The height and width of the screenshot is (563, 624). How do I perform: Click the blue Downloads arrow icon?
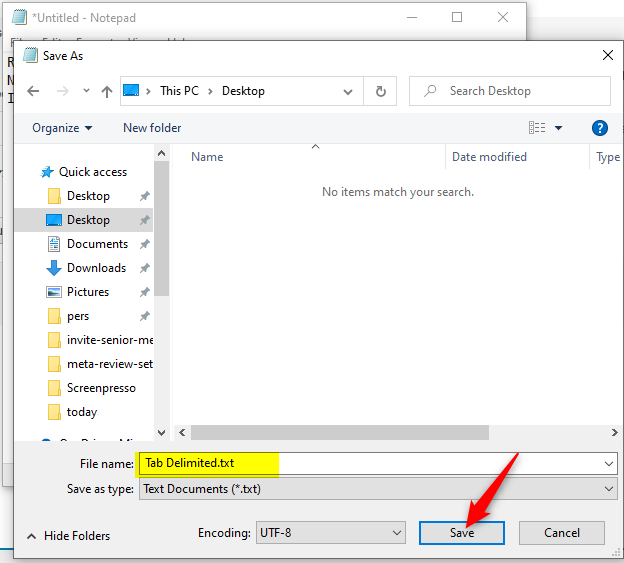pyautogui.click(x=54, y=268)
